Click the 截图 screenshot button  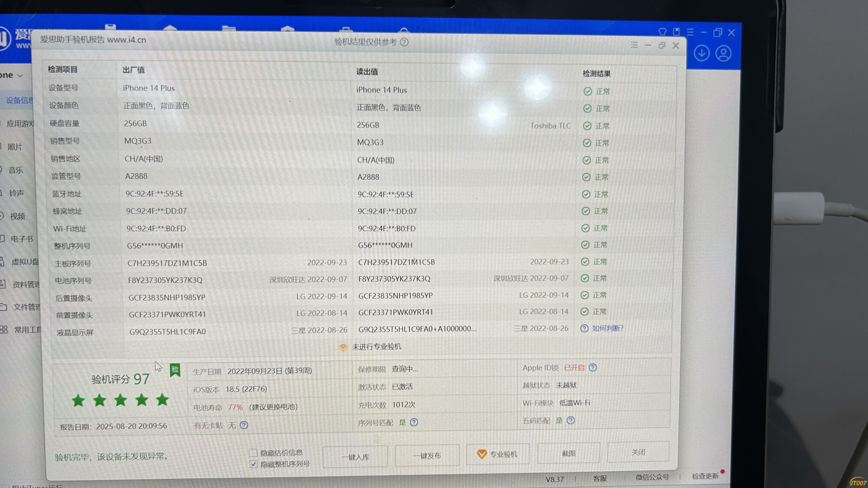point(569,453)
